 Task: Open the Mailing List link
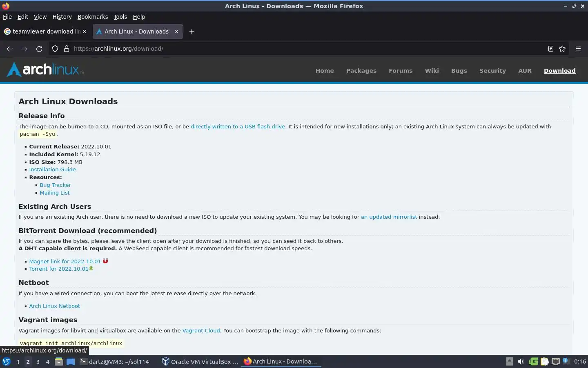point(55,193)
